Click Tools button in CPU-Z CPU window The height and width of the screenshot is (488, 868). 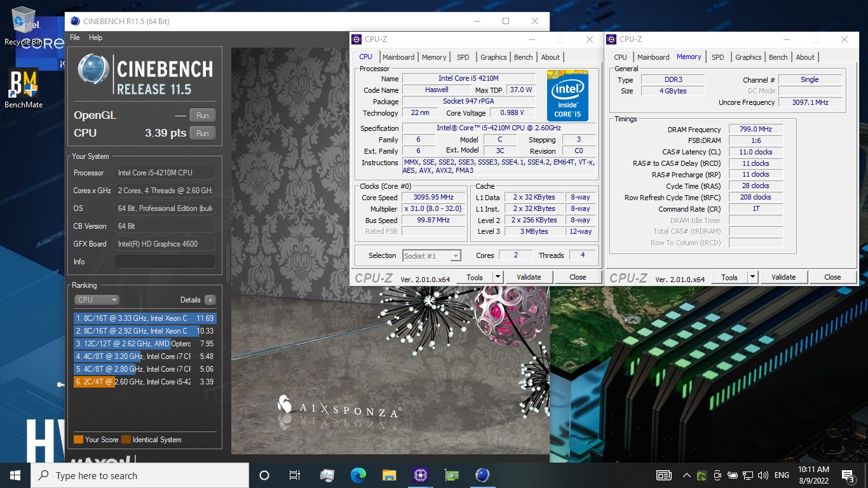475,277
